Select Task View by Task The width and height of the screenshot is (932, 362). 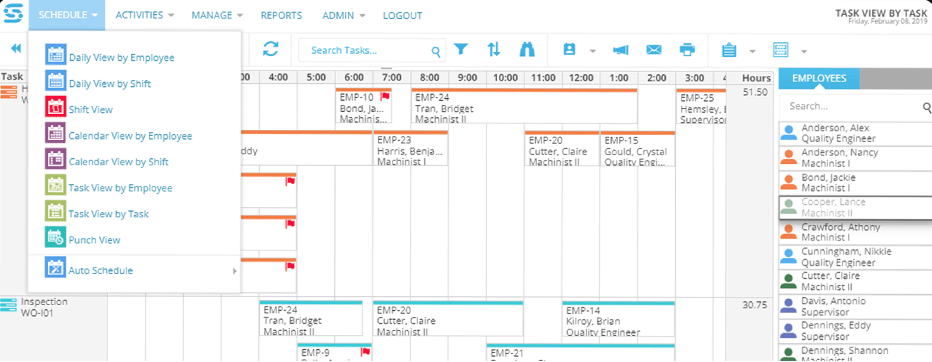[x=97, y=213]
